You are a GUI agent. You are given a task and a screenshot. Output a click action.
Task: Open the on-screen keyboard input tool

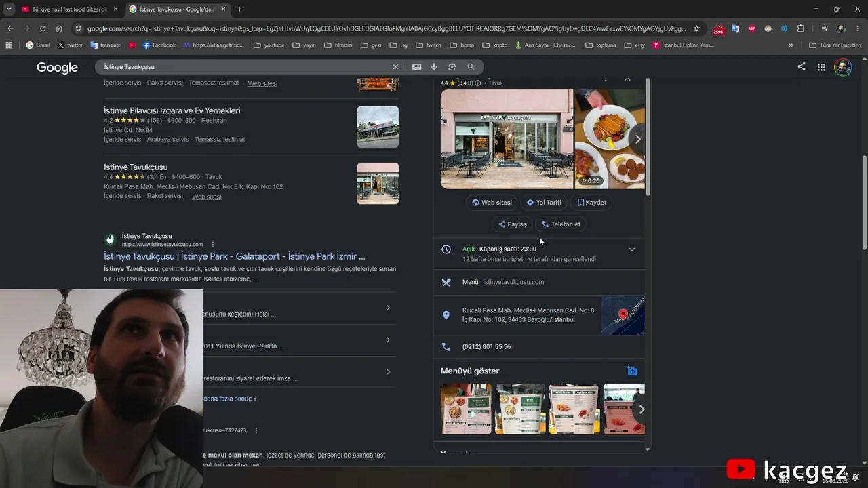(416, 67)
